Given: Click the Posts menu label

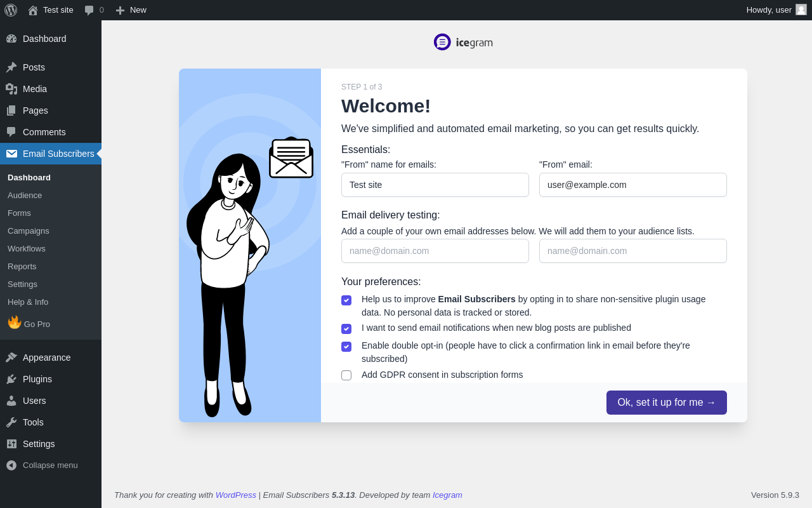Looking at the screenshot, I should coord(34,67).
